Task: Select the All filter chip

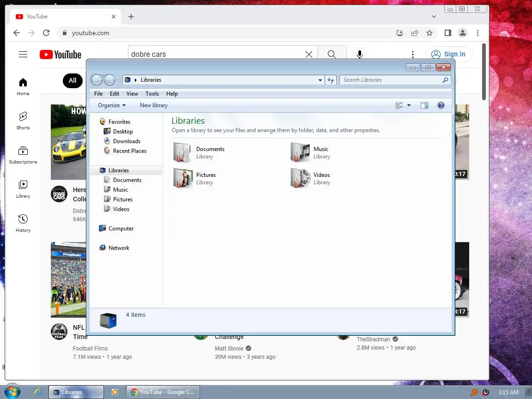Action: (73, 80)
